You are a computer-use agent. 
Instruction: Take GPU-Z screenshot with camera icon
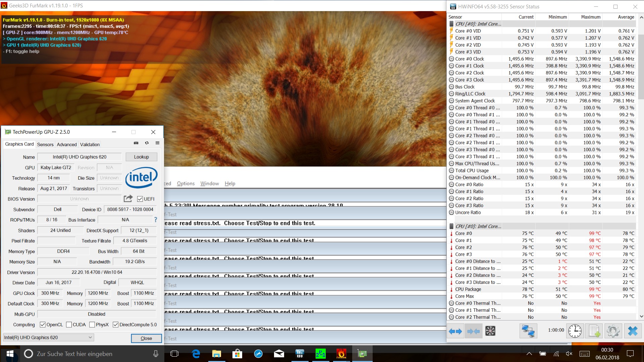(136, 143)
